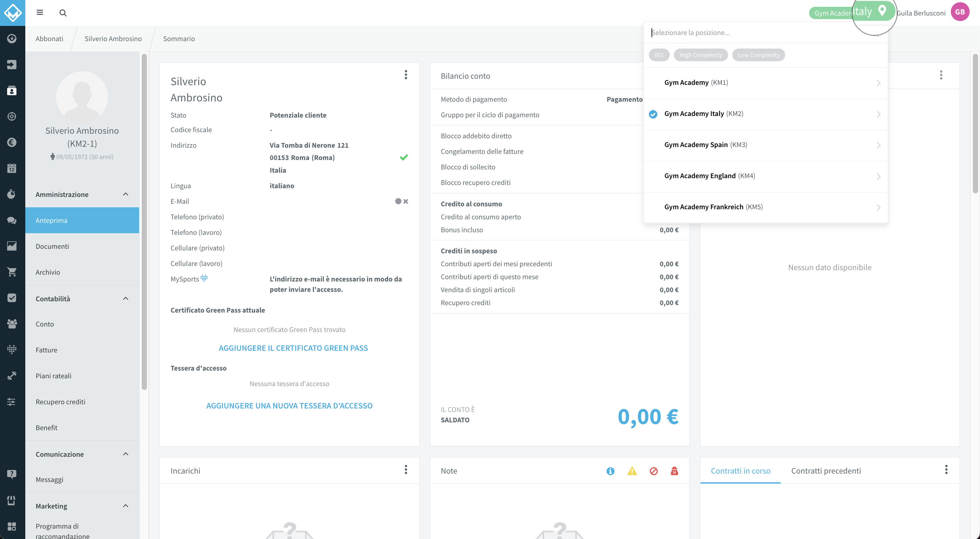Open the shopping cart sidebar icon

point(12,272)
